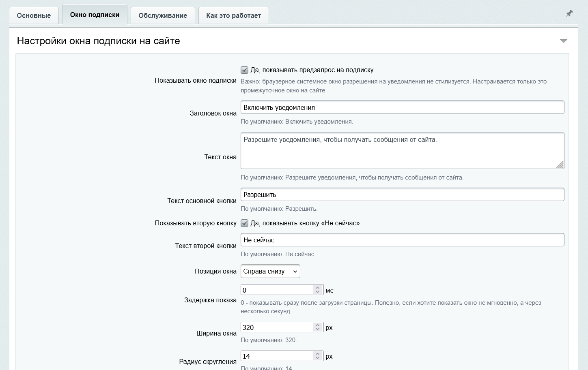Screen dimensions: 588x370
Task: Collapse the subscription window settings section
Action: [563, 41]
